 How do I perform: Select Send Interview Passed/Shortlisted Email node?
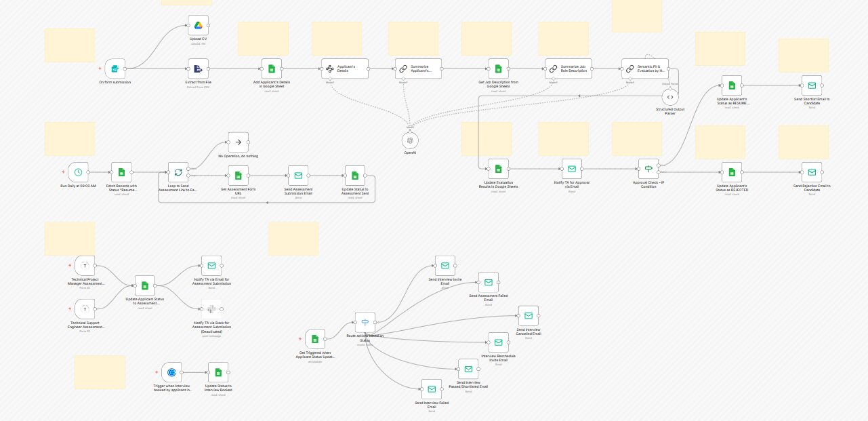click(x=468, y=369)
